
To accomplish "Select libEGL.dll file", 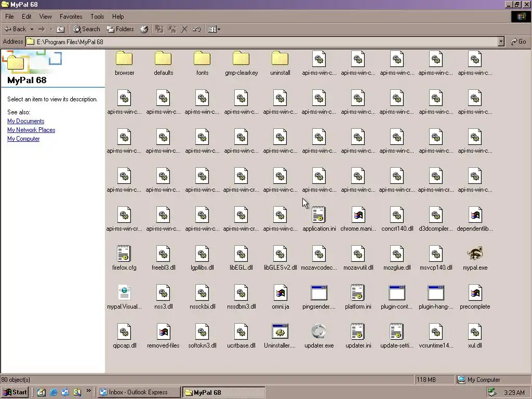I will pos(241,258).
